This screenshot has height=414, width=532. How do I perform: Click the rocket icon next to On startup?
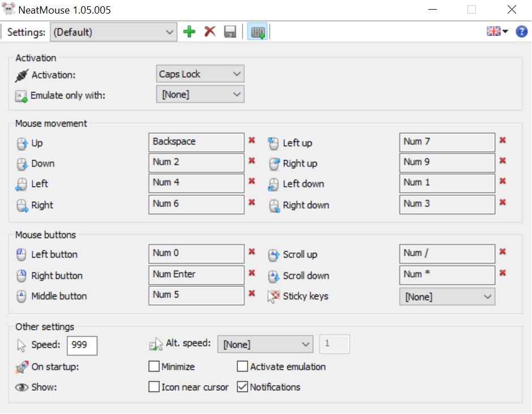coord(22,367)
